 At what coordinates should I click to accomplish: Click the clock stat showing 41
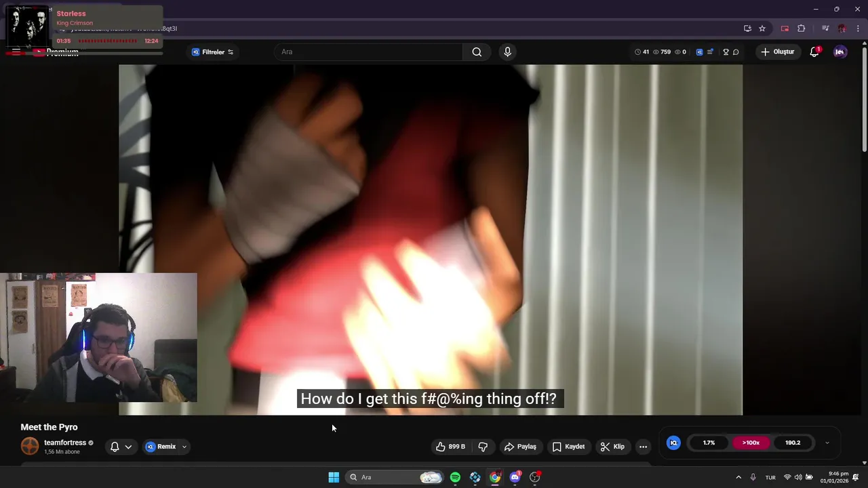coord(642,52)
